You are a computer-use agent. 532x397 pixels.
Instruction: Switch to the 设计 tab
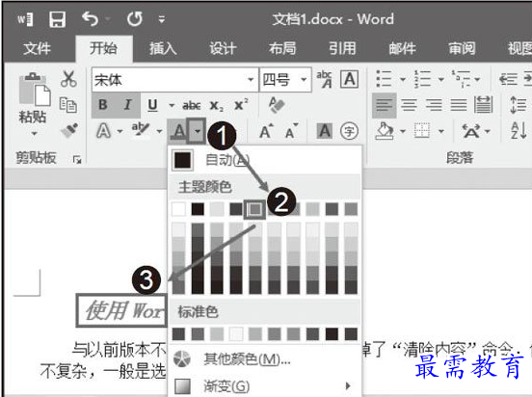pyautogui.click(x=223, y=48)
